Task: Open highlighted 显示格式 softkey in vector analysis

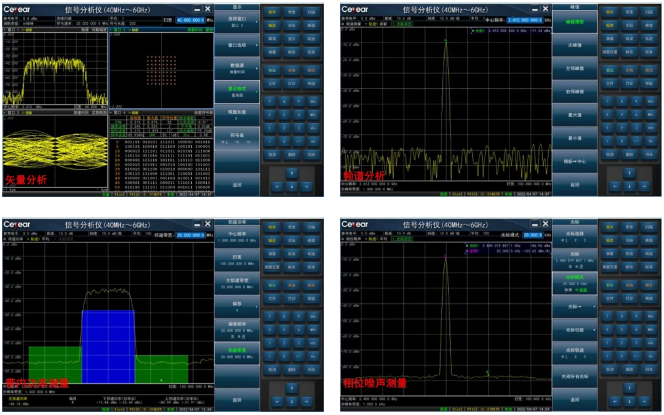Action: (x=237, y=90)
